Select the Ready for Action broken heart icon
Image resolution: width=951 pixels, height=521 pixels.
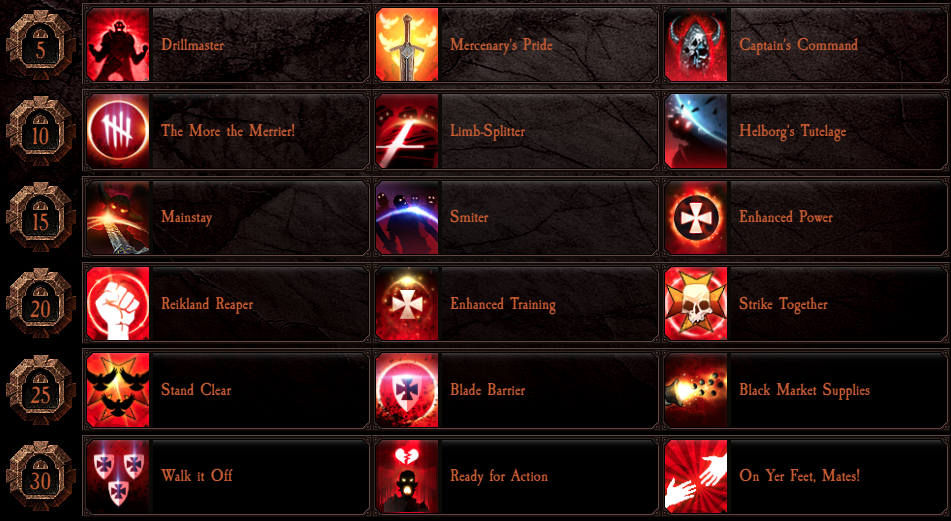(x=407, y=476)
